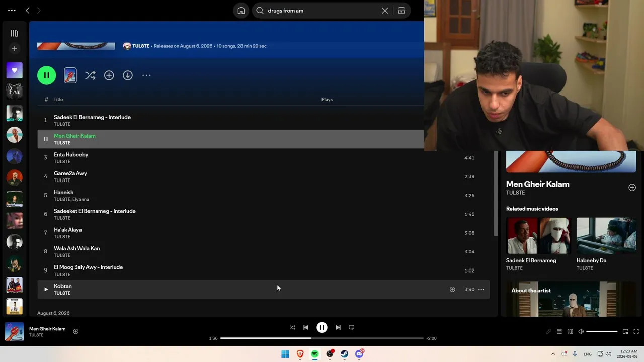Viewport: 644px width, 362px height.
Task: Pause the album with the green button
Action: tap(46, 75)
